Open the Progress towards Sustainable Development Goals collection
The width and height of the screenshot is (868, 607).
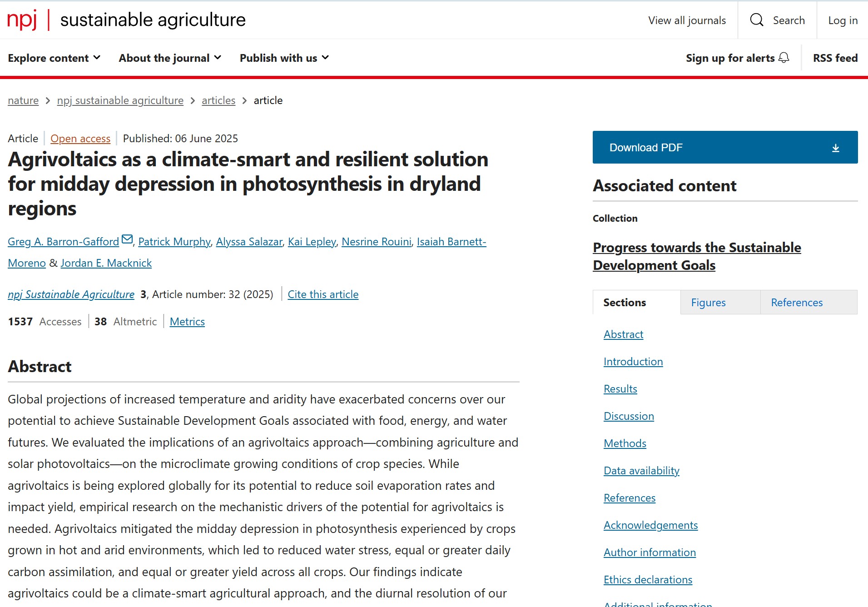click(696, 256)
